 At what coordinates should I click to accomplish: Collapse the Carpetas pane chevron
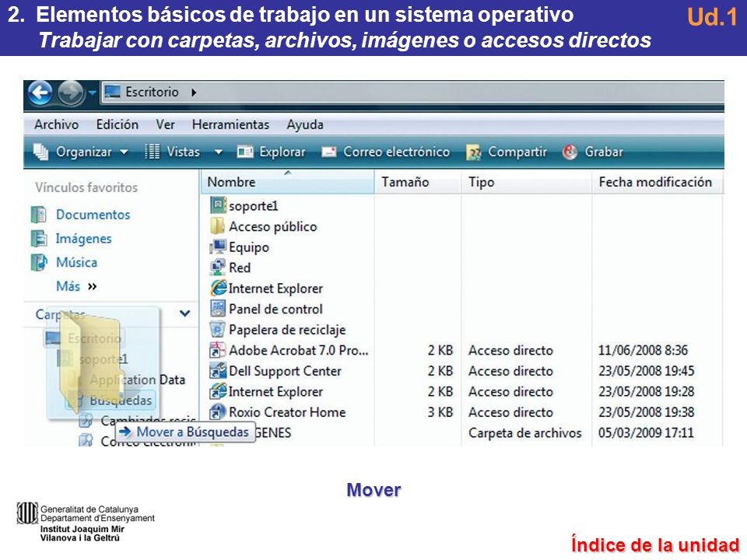[185, 313]
